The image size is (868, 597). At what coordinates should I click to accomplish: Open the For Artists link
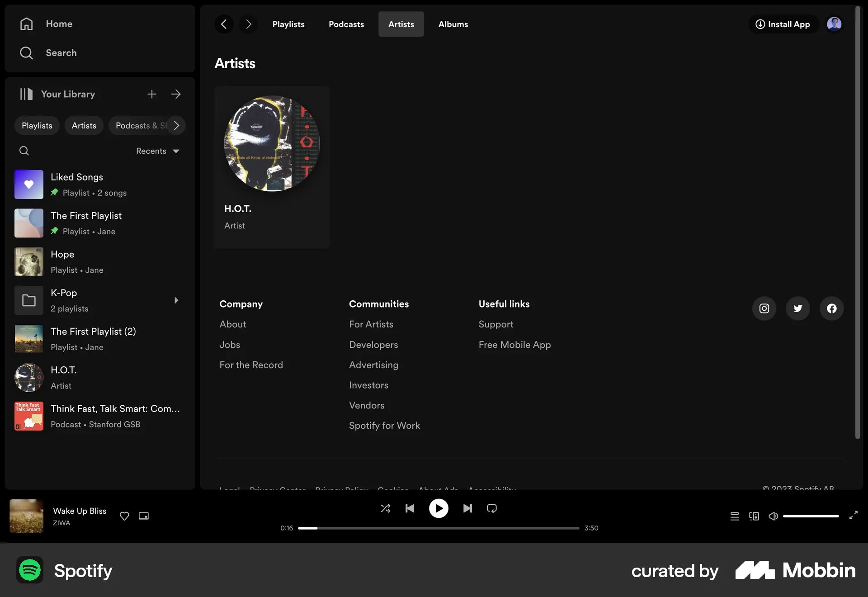pyautogui.click(x=371, y=324)
